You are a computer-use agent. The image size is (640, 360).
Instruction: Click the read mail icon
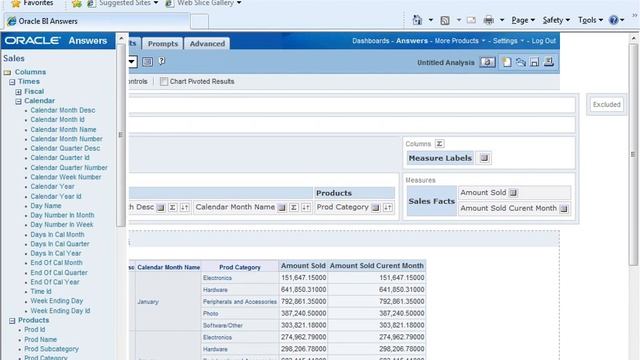pyautogui.click(x=471, y=20)
